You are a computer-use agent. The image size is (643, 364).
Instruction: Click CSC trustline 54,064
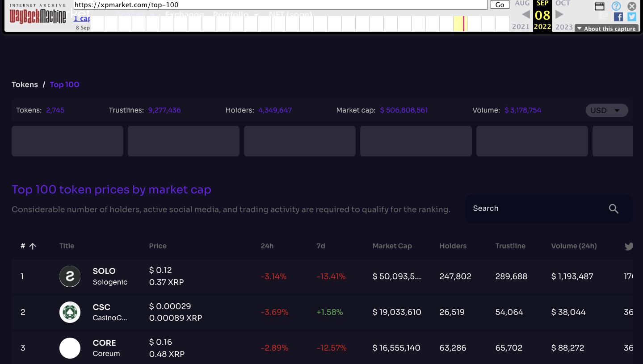click(x=509, y=312)
